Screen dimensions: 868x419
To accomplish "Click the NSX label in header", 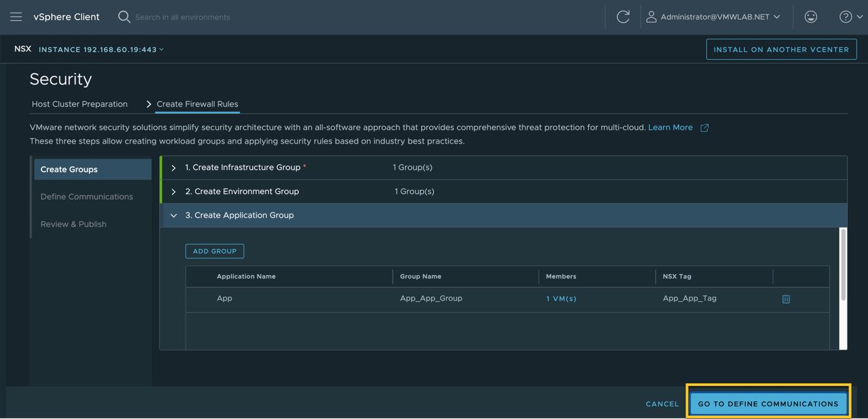I will tap(23, 49).
